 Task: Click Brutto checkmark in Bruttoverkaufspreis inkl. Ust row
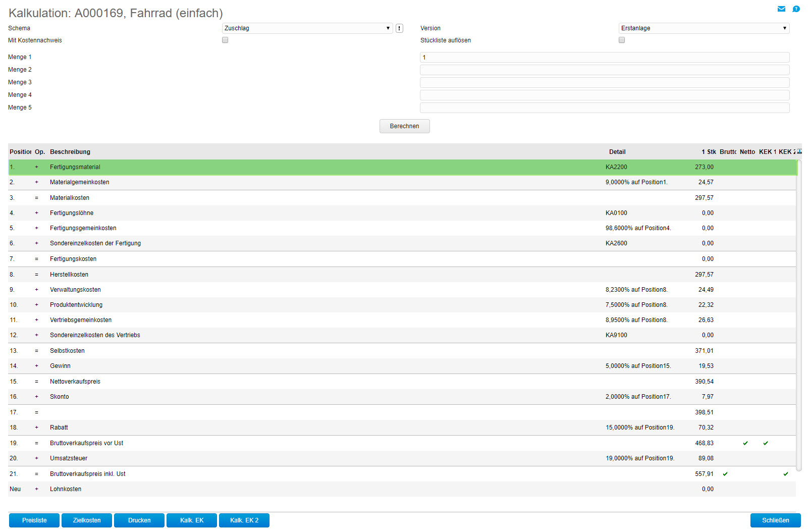click(x=725, y=474)
